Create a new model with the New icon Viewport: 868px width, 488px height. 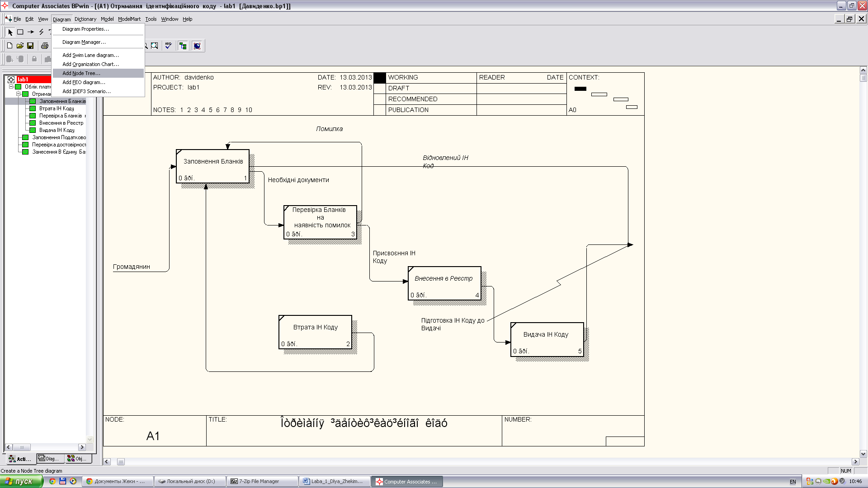[x=9, y=46]
